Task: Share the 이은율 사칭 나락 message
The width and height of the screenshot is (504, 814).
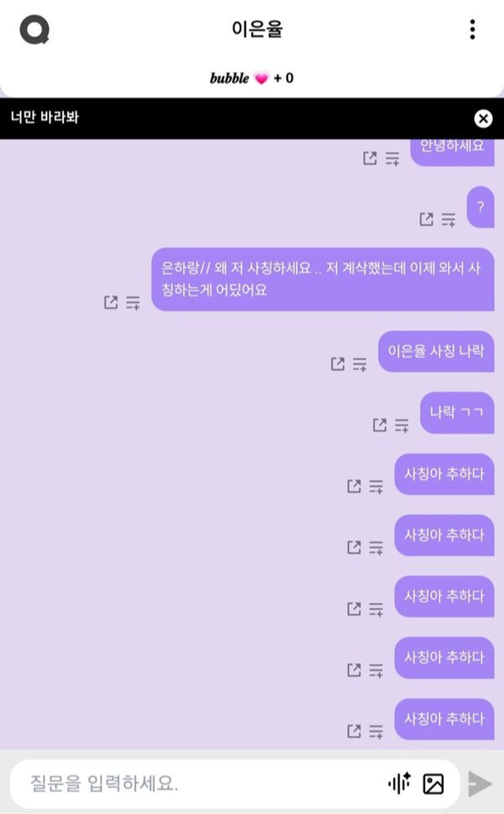Action: click(337, 364)
